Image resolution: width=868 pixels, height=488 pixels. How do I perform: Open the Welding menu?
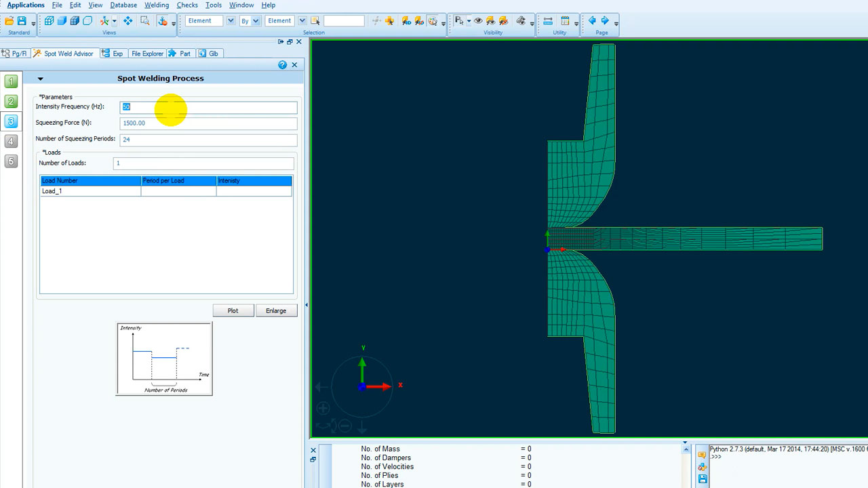tap(157, 5)
